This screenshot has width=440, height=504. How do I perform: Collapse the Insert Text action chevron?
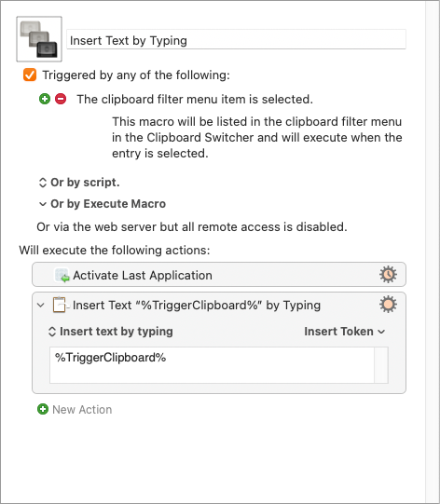pos(41,305)
